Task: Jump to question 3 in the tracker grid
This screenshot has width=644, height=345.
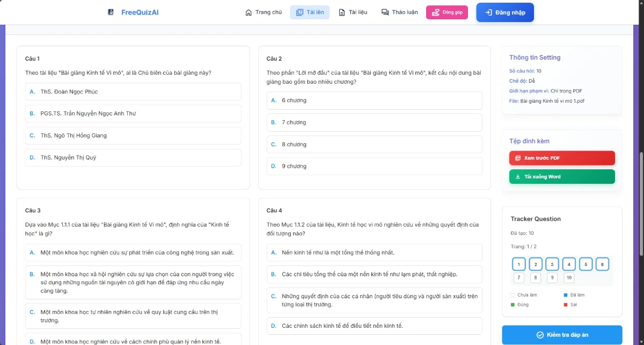Action: [x=552, y=264]
